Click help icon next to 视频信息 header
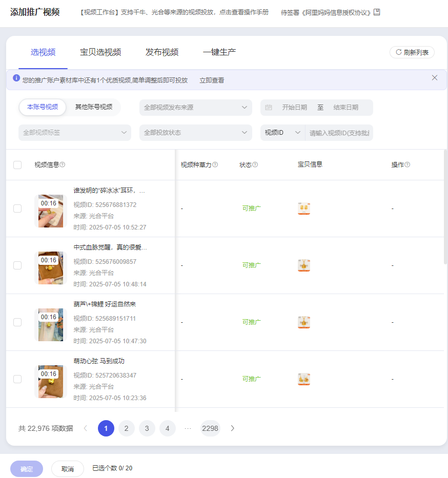 click(63, 165)
